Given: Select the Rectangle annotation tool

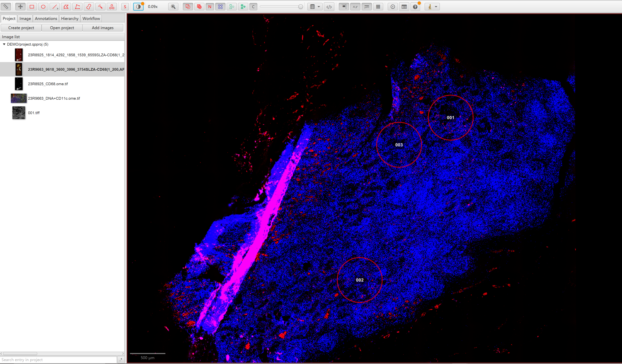Looking at the screenshot, I should click(32, 7).
